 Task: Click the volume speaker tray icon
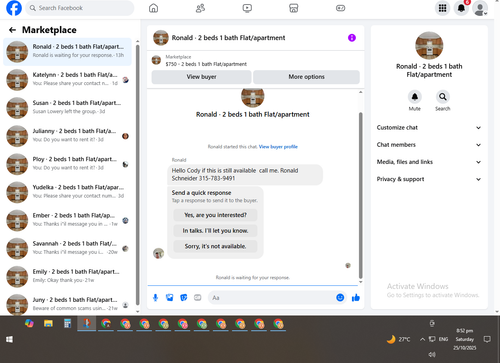(x=432, y=354)
